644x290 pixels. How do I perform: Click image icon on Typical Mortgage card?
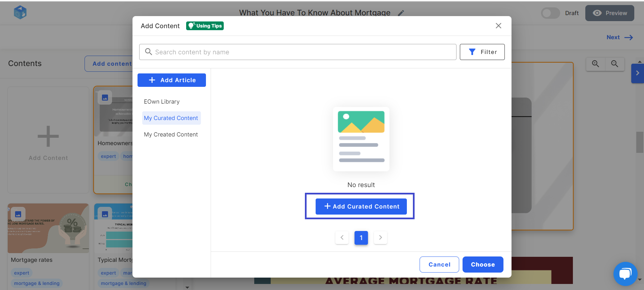[x=105, y=214]
